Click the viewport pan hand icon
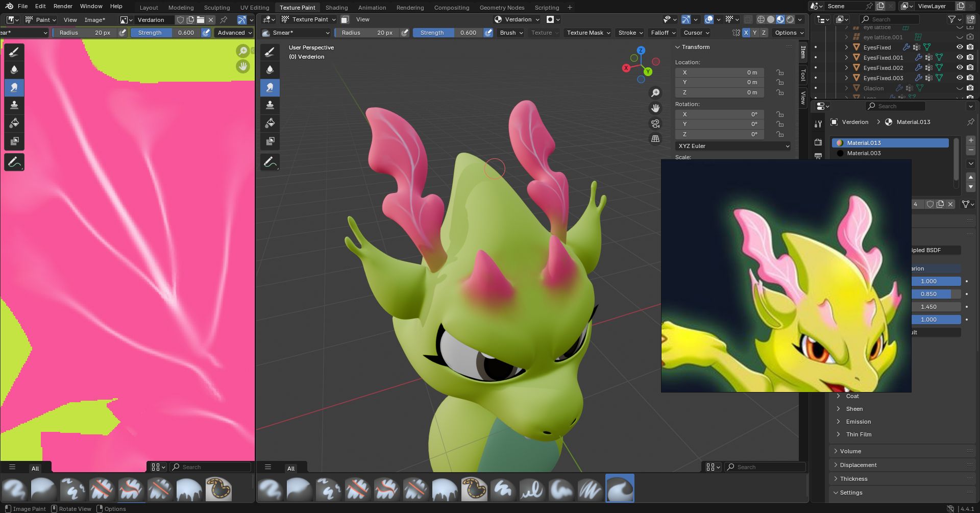980x513 pixels. pyautogui.click(x=655, y=108)
